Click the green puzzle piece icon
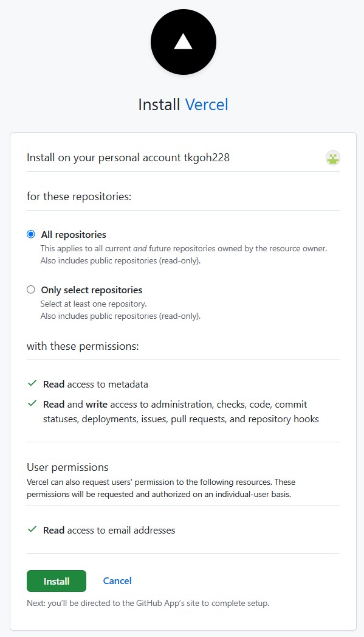364x637 pixels. click(x=332, y=158)
